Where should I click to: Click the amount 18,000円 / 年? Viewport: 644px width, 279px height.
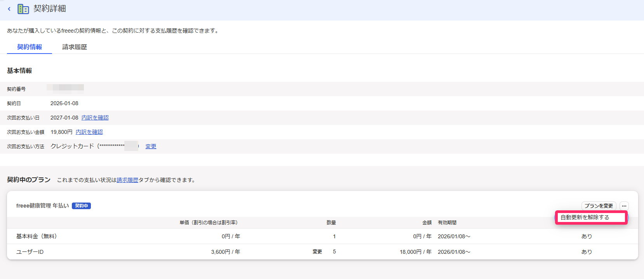tap(416, 252)
